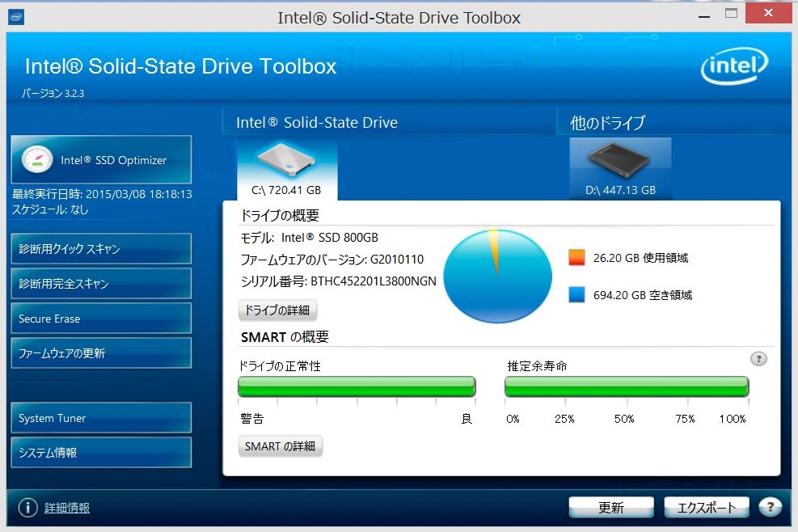
Task: Open ファームウェアの更新
Action: [x=101, y=353]
